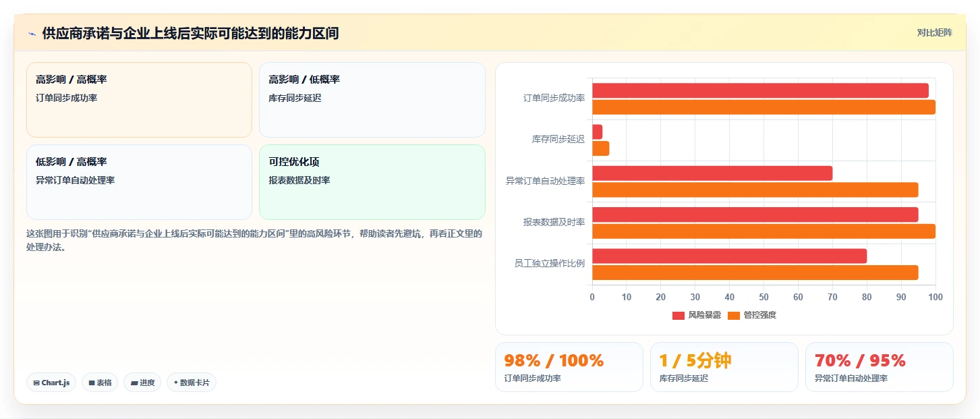980x419 pixels.
Task: Click the red bar for 报表数据及时率
Action: (x=755, y=215)
